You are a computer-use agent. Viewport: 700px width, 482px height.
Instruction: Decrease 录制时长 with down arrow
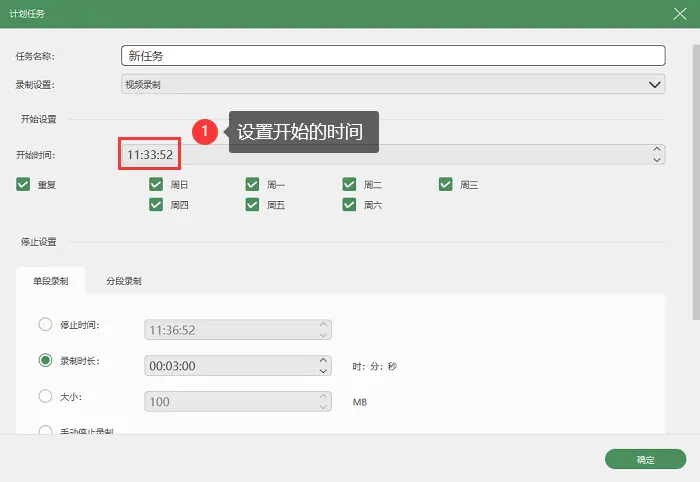click(x=323, y=371)
